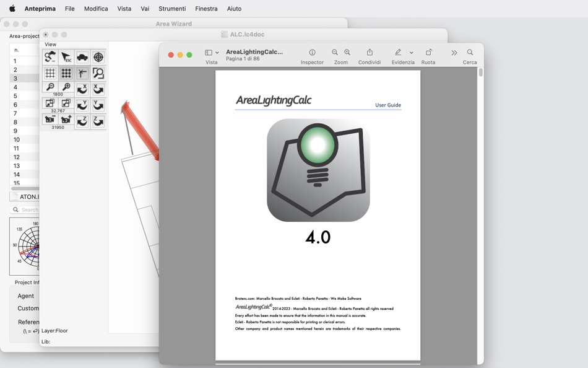Toggle the Anteprima sidebar Vista button

[209, 53]
